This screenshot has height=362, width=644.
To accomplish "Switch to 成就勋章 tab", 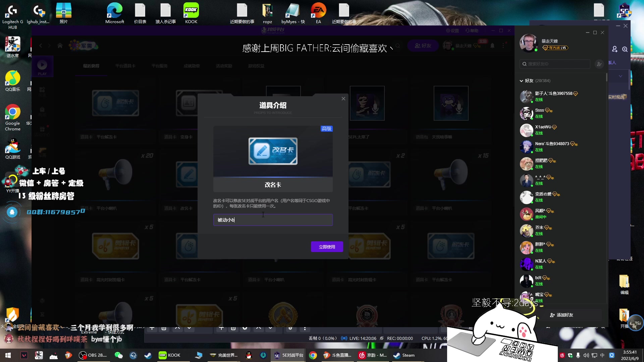I will [192, 66].
